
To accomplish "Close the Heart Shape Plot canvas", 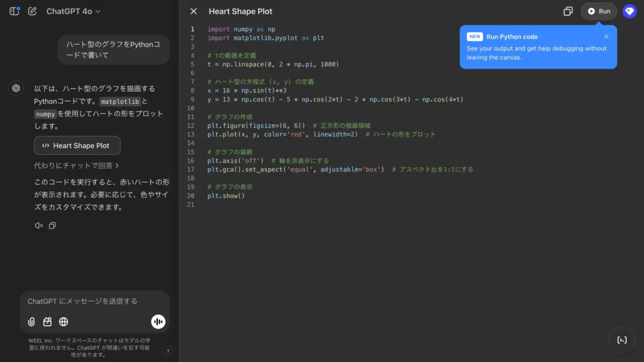I will [194, 11].
